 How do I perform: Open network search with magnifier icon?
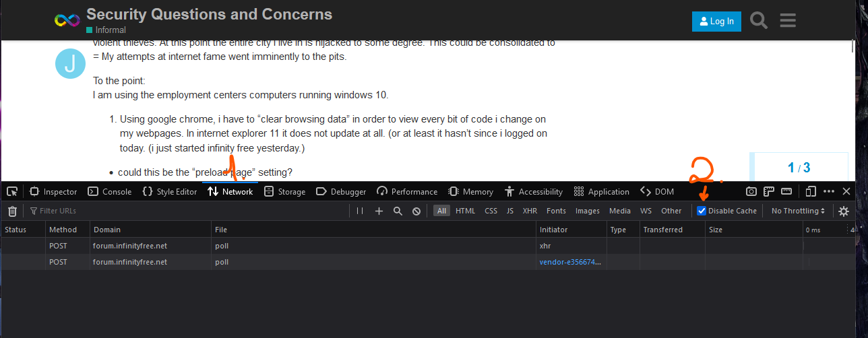[x=398, y=211]
